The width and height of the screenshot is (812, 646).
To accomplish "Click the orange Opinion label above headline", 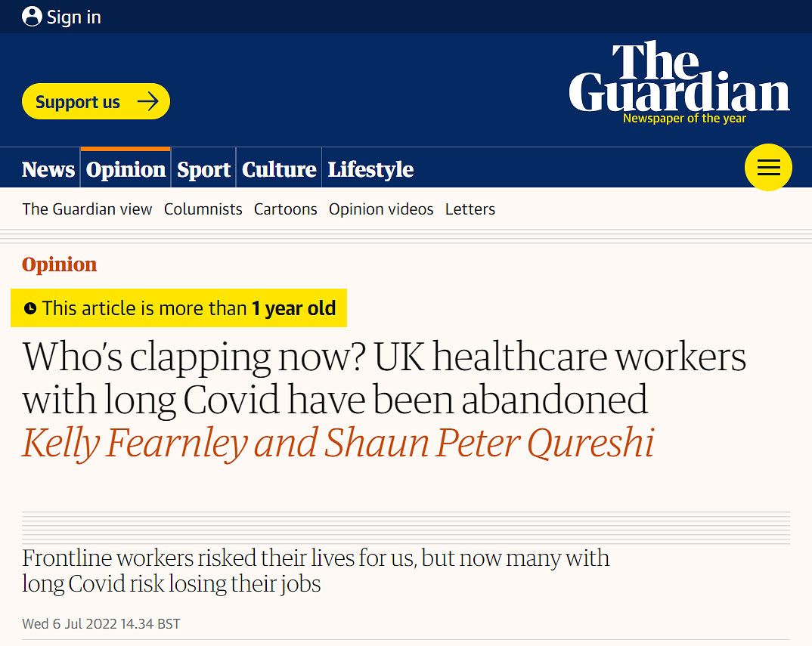I will point(60,264).
